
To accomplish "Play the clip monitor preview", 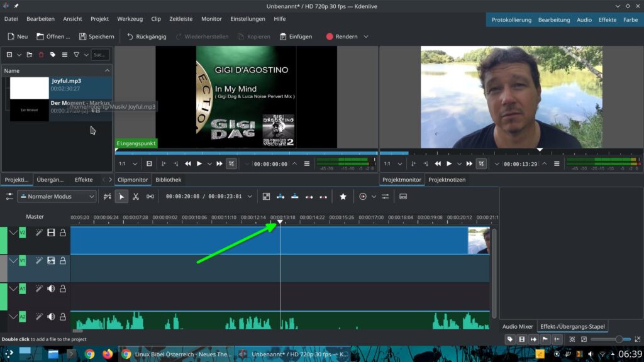I will point(199,164).
